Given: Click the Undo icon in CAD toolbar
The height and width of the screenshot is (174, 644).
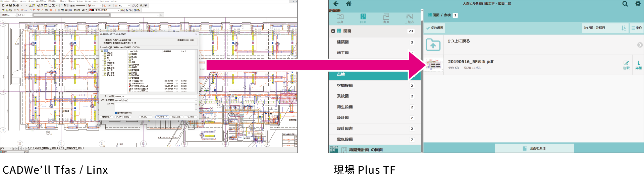Looking at the screenshot, I should 22,6.
